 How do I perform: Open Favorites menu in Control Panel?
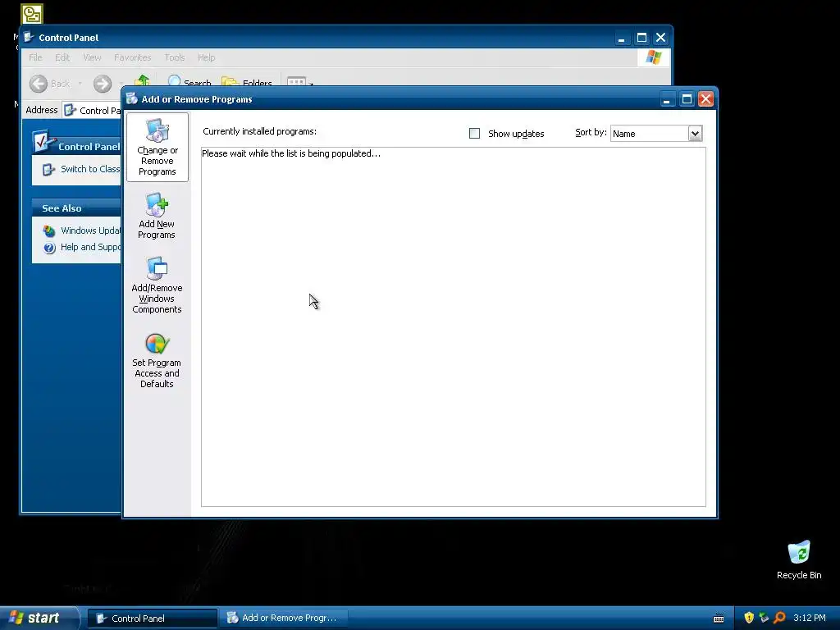(x=132, y=57)
